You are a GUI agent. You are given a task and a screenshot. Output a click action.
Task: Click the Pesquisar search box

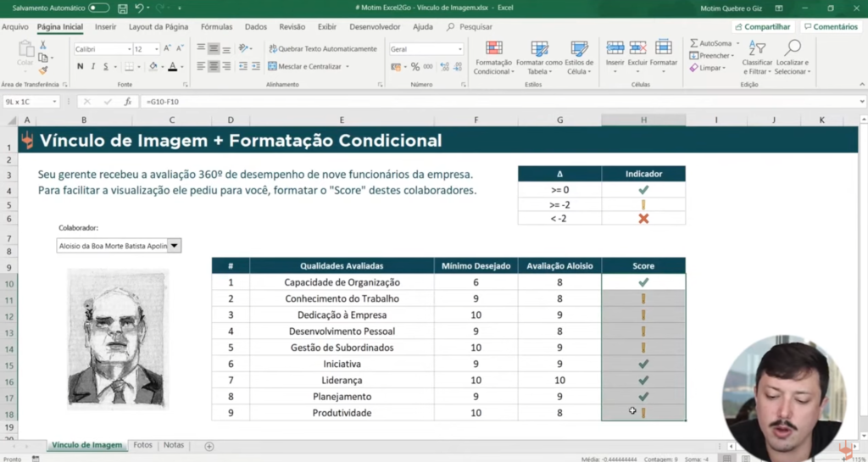(x=470, y=26)
